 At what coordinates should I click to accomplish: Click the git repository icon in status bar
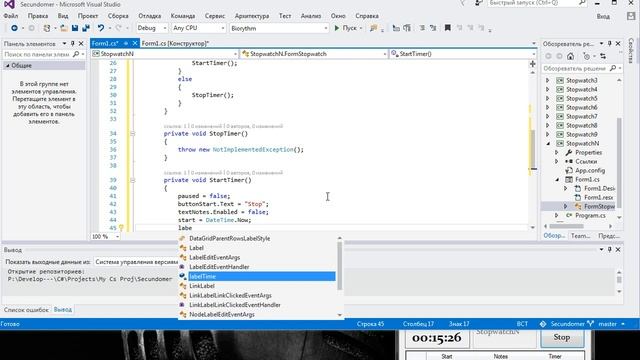pos(543,324)
